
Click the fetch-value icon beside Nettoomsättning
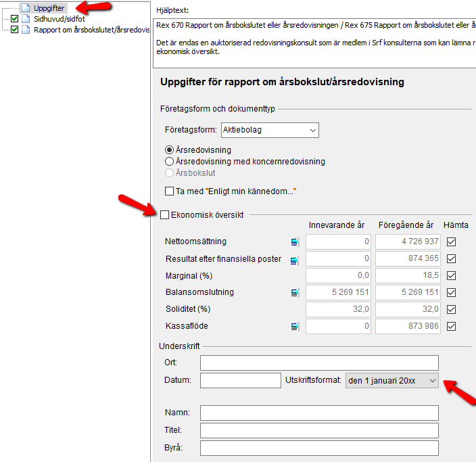295,241
